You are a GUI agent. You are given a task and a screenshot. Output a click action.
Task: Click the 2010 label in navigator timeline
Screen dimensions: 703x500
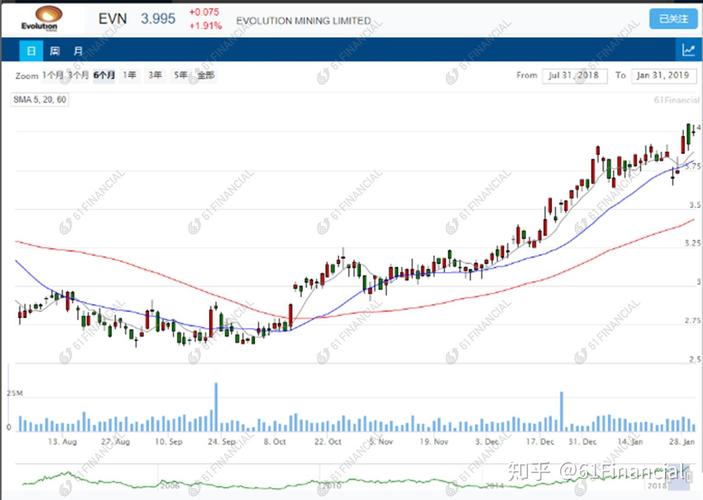[331, 486]
